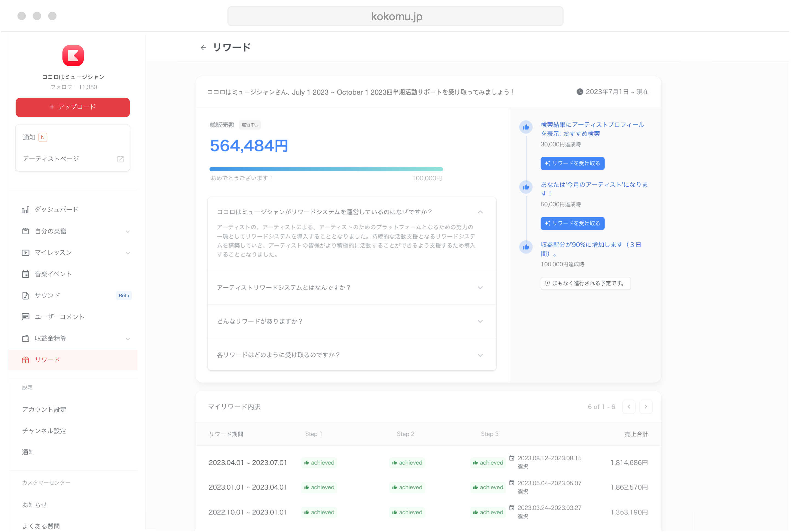This screenshot has width=791, height=532.
Task: Click the フォロワー 11,380 count
Action: tap(74, 87)
